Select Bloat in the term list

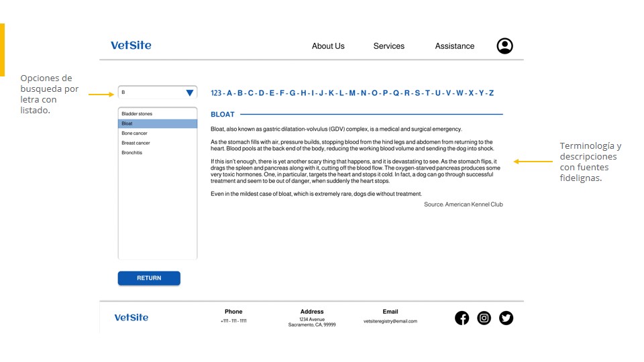[x=158, y=123]
